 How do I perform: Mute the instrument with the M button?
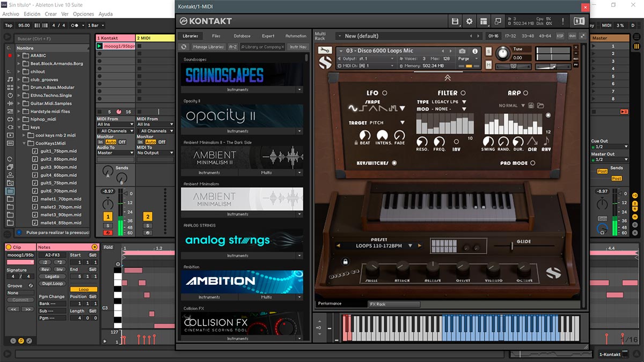click(x=489, y=65)
